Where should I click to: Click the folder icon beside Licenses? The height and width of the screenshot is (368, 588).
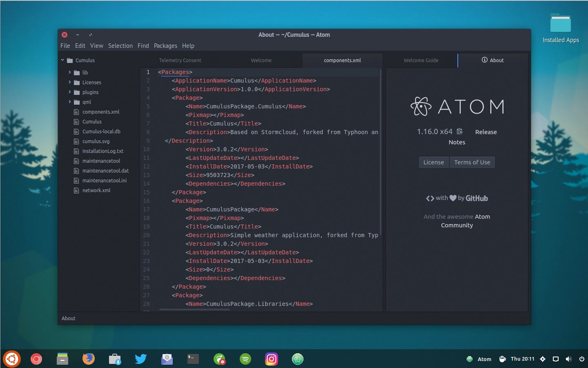tap(77, 82)
